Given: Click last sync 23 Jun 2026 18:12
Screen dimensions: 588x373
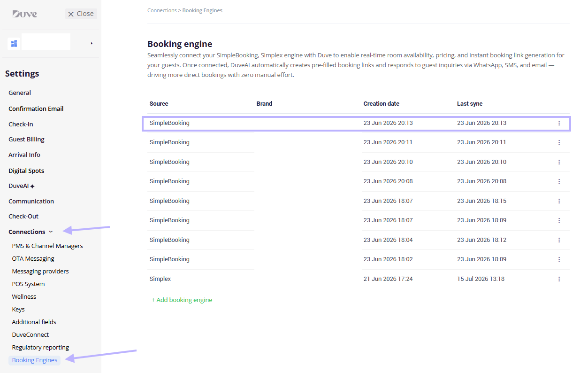Looking at the screenshot, I should 481,240.
